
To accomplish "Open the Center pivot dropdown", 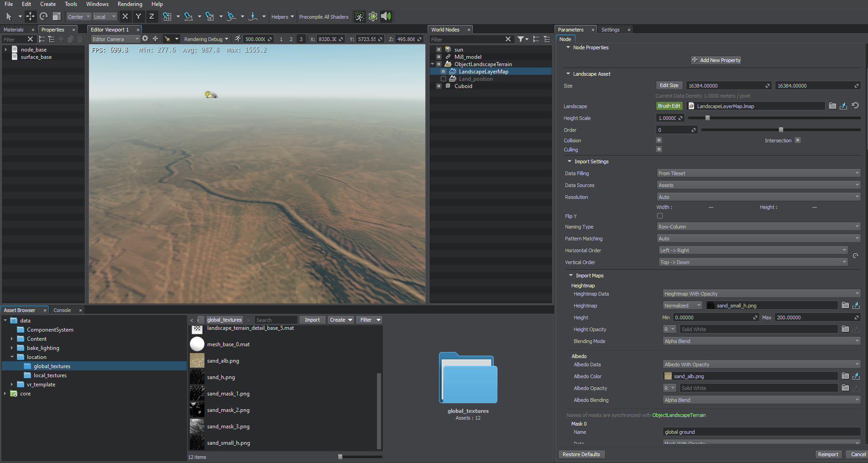I will click(79, 17).
